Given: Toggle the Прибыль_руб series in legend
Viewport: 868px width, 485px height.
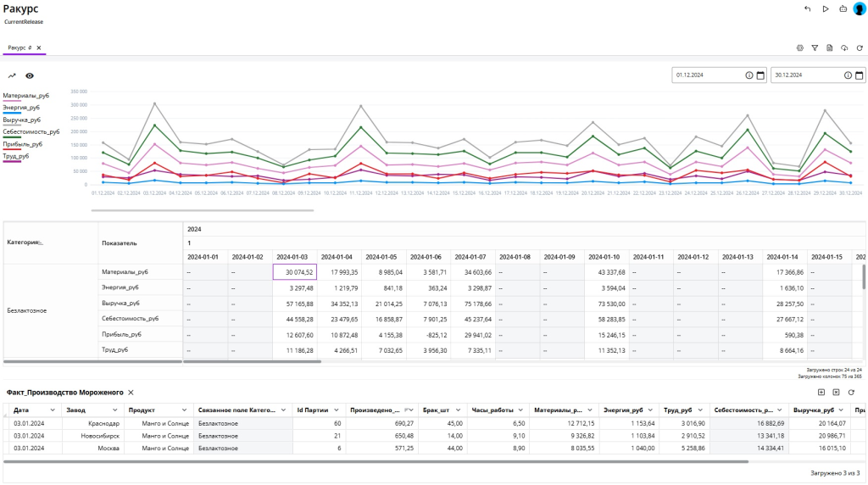Looking at the screenshot, I should 21,145.
